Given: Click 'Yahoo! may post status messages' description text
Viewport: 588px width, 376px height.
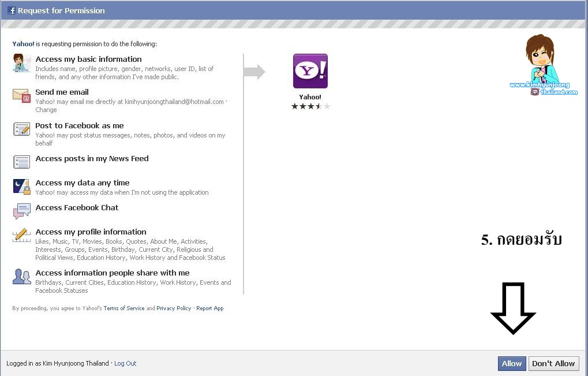Looking at the screenshot, I should tap(130, 139).
